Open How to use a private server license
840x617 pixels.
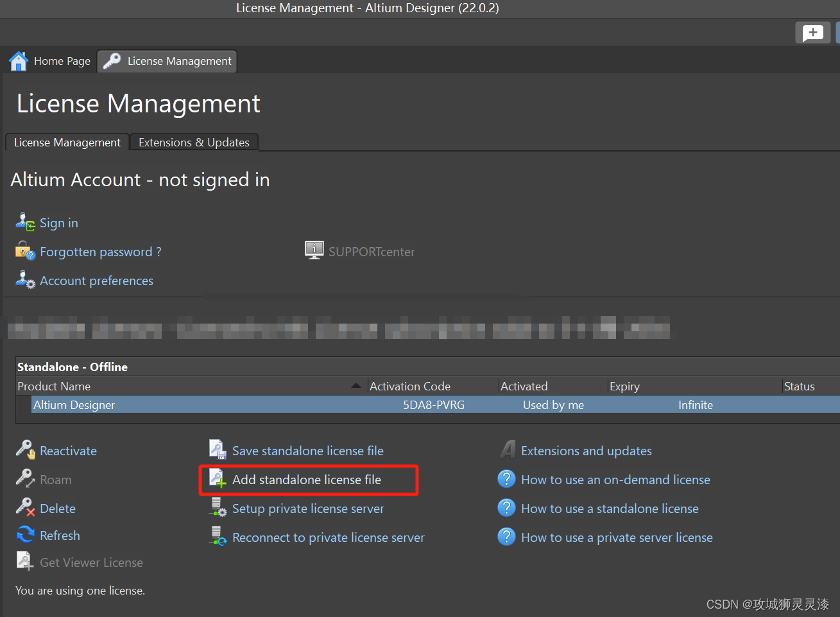tap(617, 537)
